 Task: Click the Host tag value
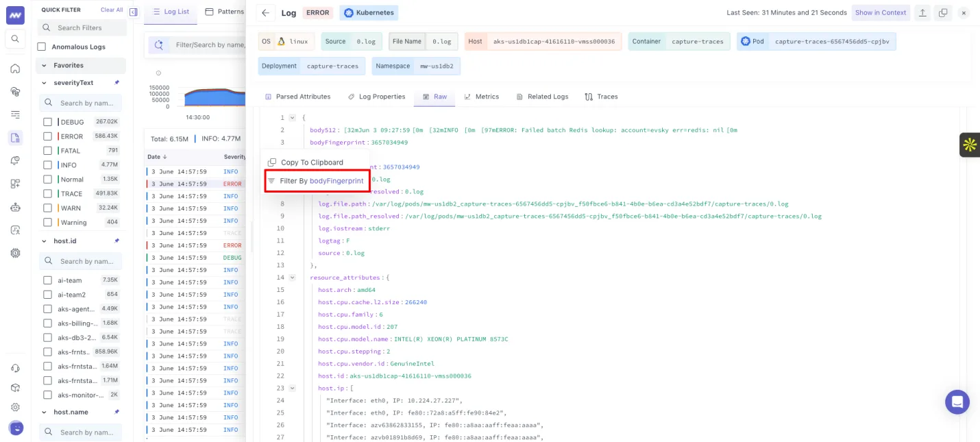point(554,41)
